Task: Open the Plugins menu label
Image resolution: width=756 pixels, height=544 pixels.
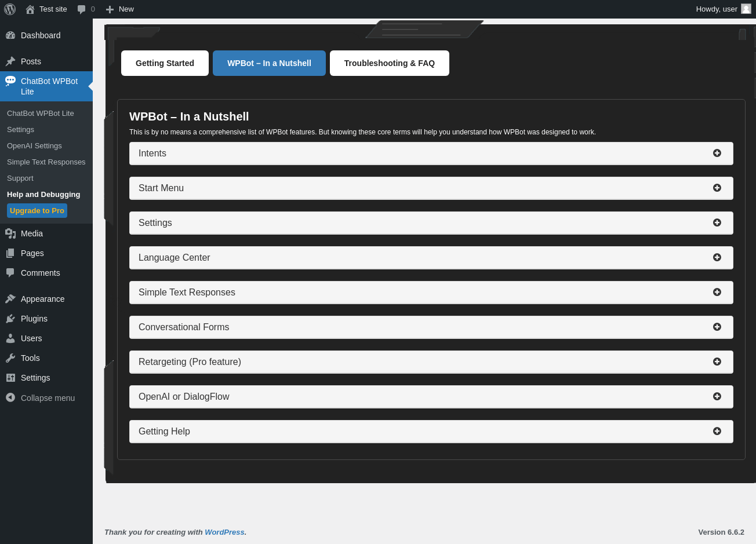Action: point(34,319)
